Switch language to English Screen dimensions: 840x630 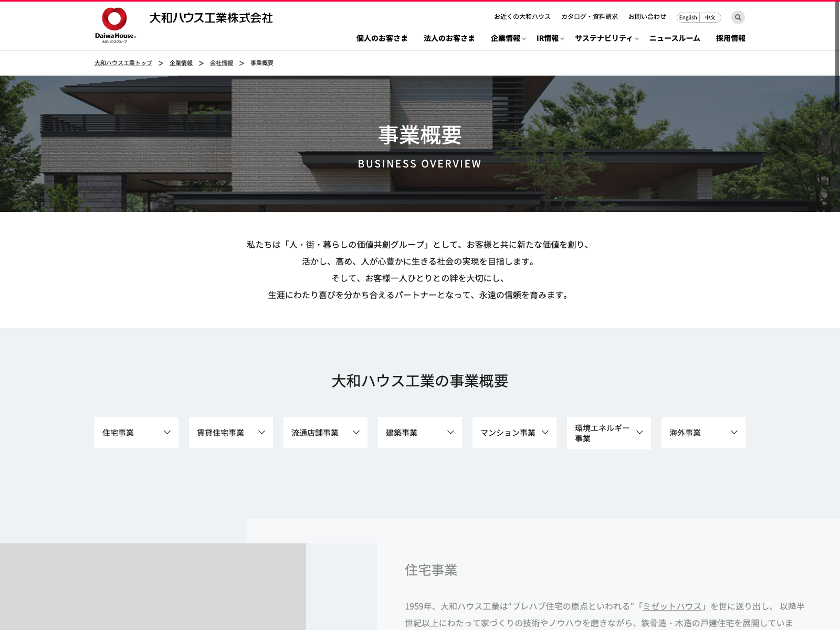pyautogui.click(x=688, y=17)
